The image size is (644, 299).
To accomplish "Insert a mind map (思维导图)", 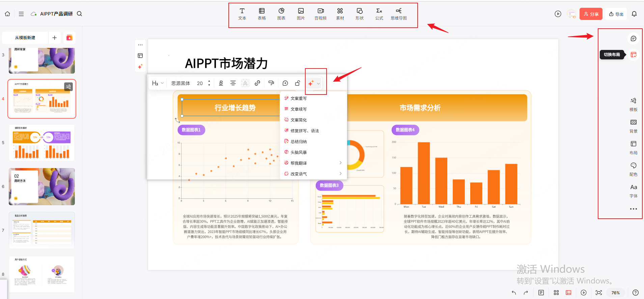I will [x=399, y=14].
